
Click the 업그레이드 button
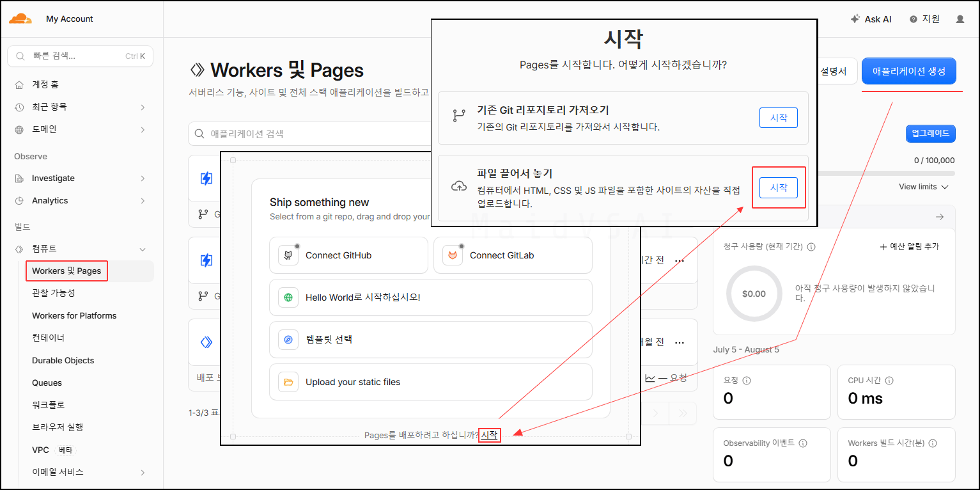[930, 134]
